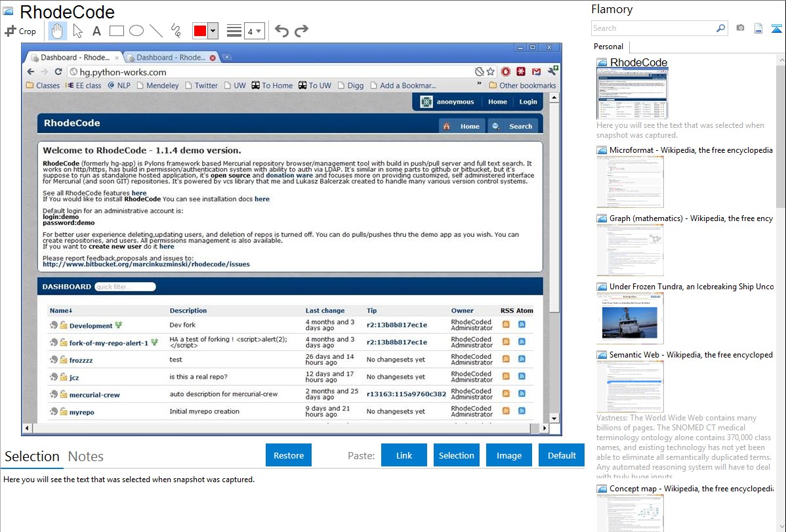Open the RhodeCode snapshot thumbnail

pyautogui.click(x=632, y=93)
